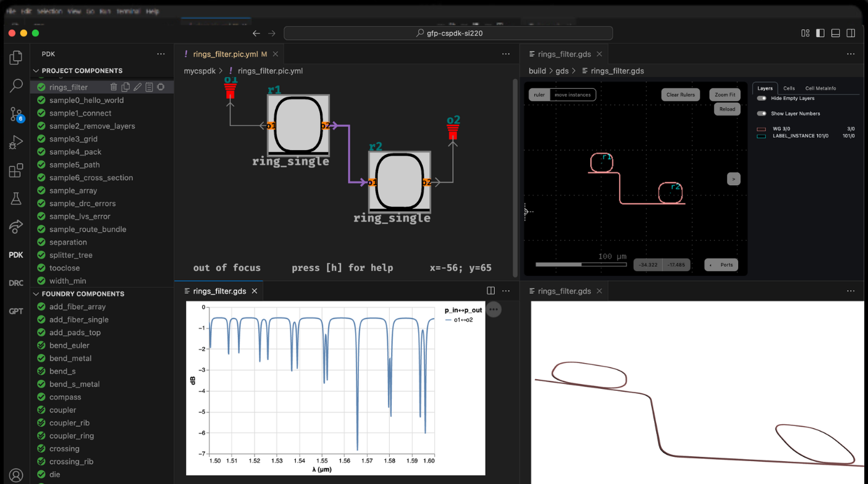This screenshot has width=868, height=484.
Task: Open the Cell MetaInfo tab
Action: coord(820,88)
